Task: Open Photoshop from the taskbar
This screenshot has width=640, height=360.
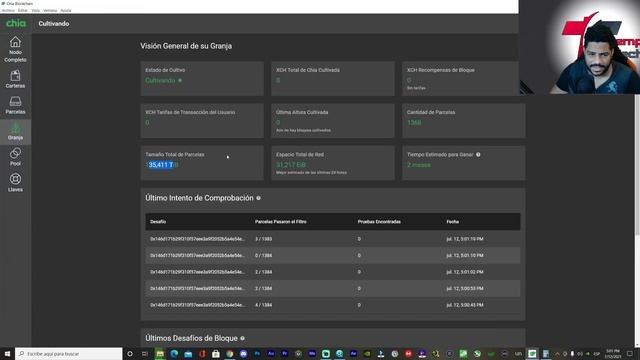Action: click(x=257, y=354)
